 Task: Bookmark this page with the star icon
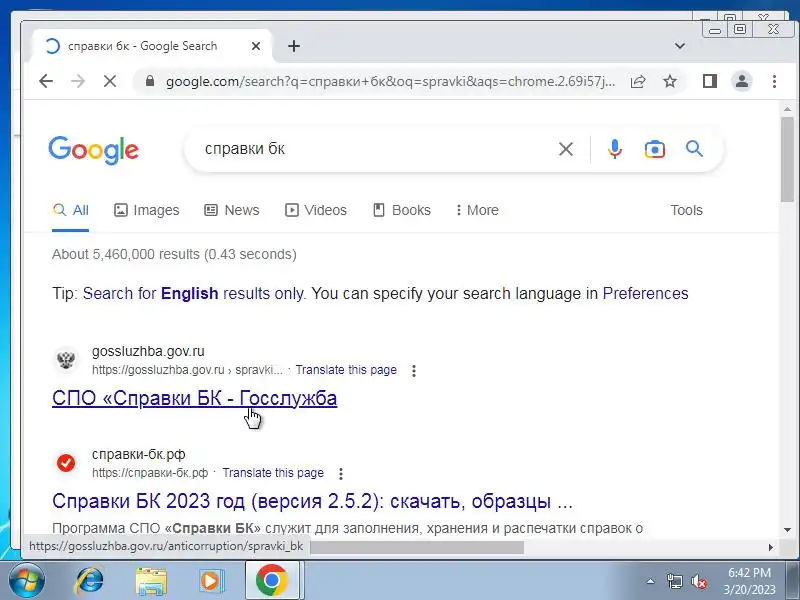pos(670,81)
